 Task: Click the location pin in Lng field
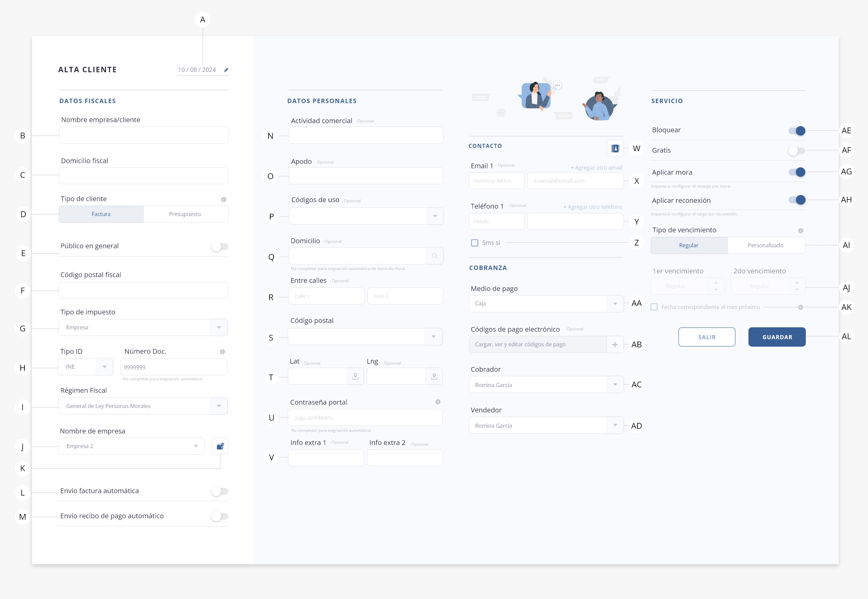tap(434, 376)
